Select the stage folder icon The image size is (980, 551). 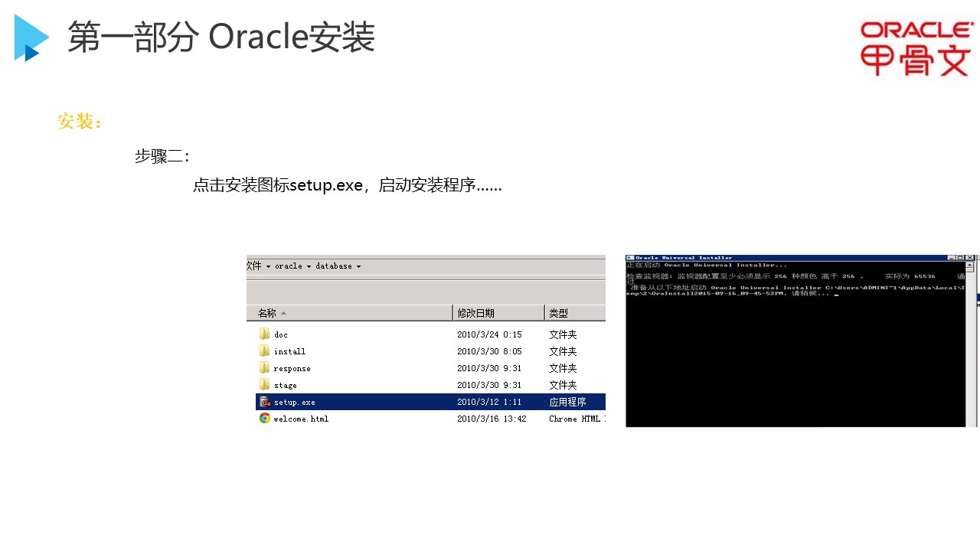[x=264, y=384]
